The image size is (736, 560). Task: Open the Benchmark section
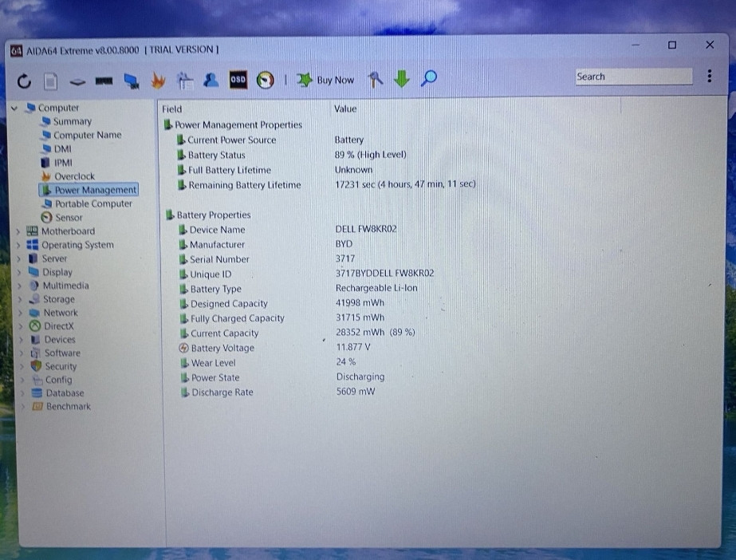(x=68, y=406)
